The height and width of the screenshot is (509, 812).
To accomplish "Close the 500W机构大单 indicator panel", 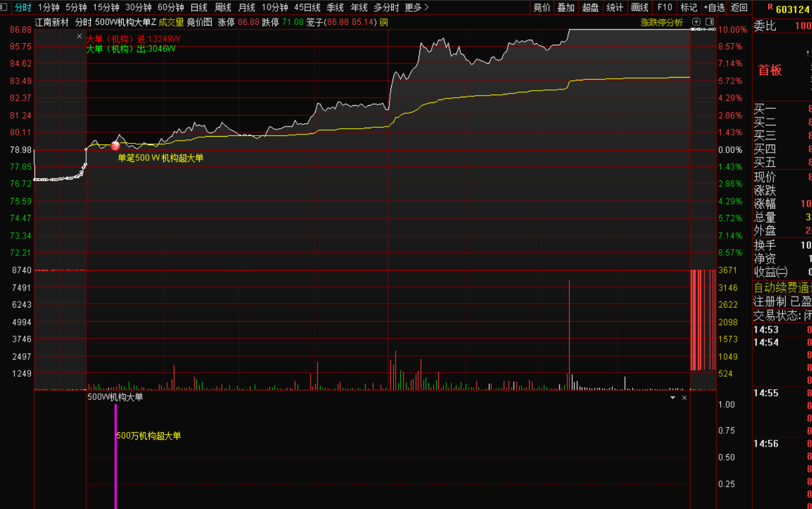I will click(x=684, y=398).
